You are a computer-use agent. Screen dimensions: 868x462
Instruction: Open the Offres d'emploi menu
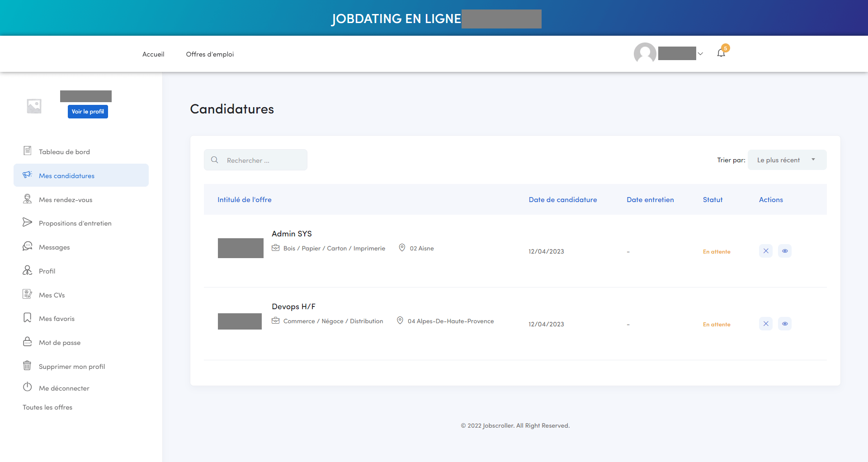[x=210, y=54]
